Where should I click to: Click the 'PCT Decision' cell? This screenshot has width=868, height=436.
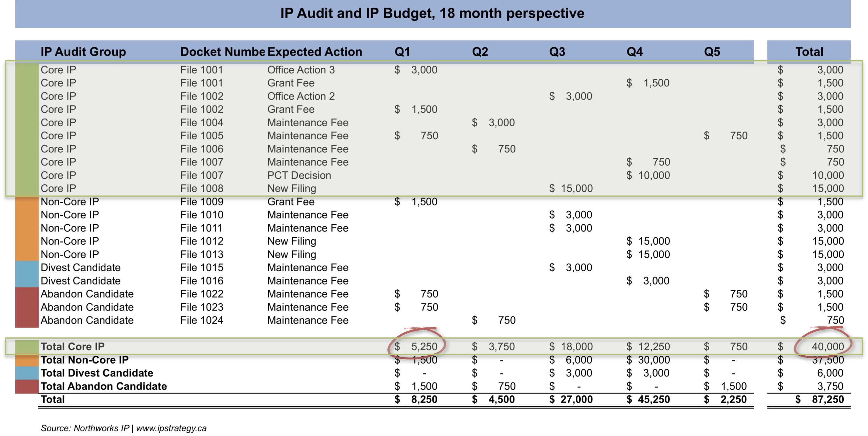299,175
